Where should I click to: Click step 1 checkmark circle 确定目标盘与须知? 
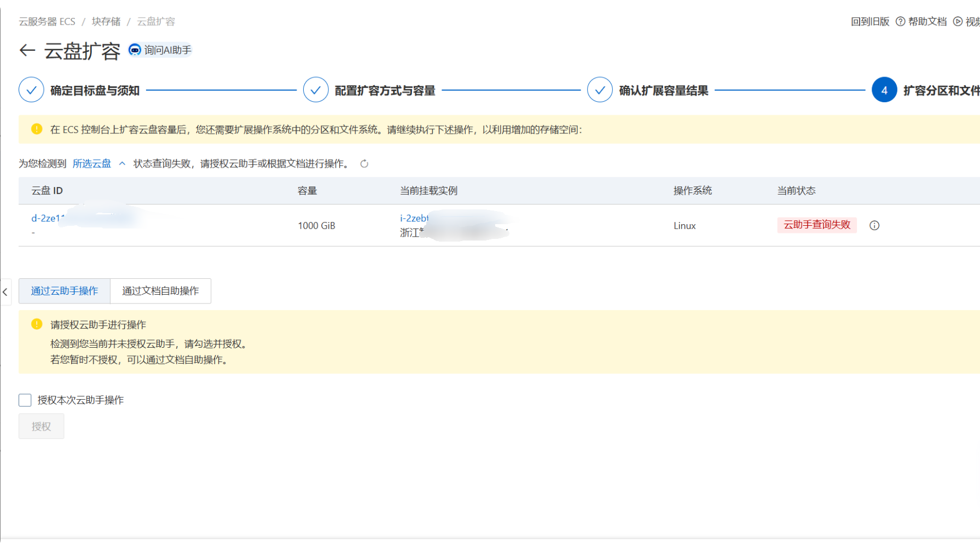(31, 90)
